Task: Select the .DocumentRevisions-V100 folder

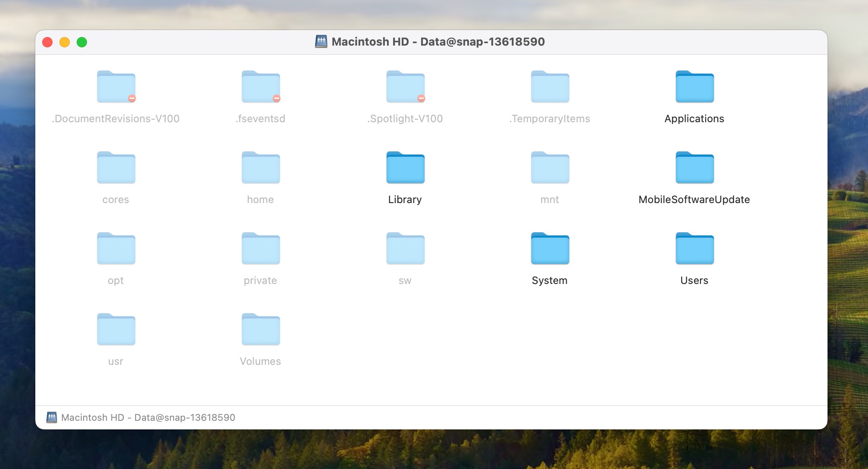Action: point(116,87)
